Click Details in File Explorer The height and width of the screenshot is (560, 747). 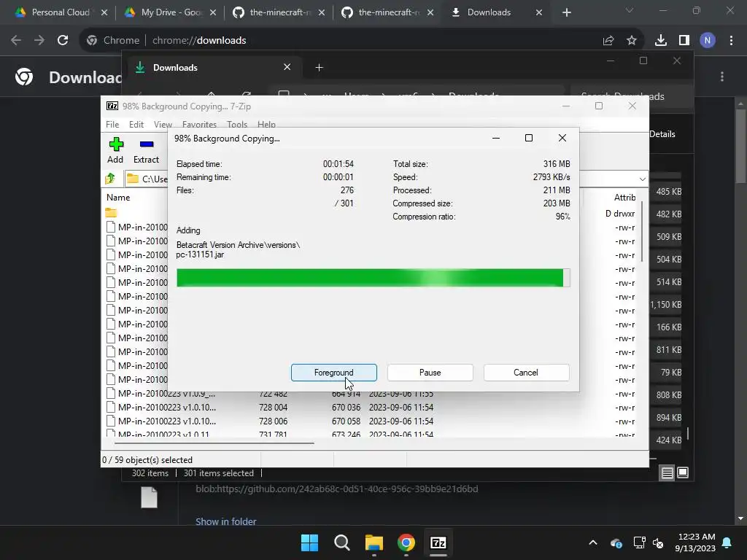click(662, 134)
